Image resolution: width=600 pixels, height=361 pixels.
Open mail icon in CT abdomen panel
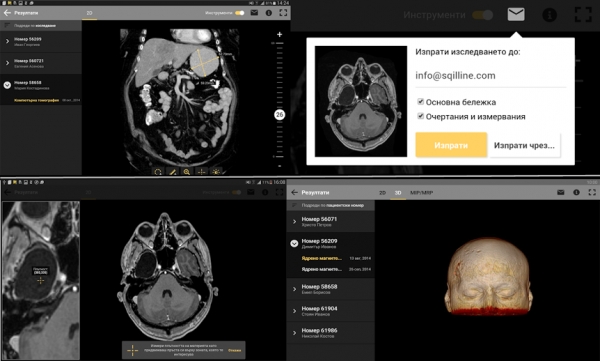(254, 13)
